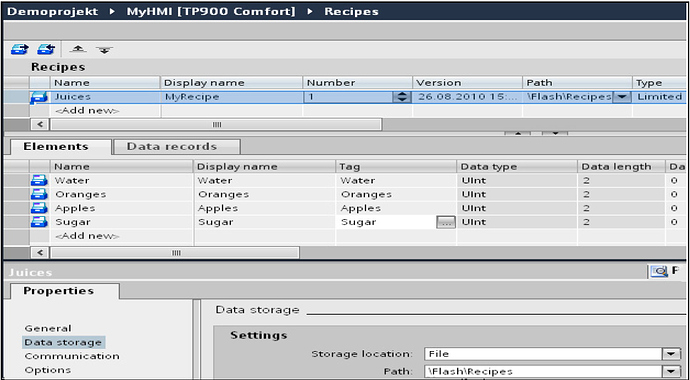Select the Juices recipe row icon
This screenshot has width=690, height=380.
click(x=39, y=97)
